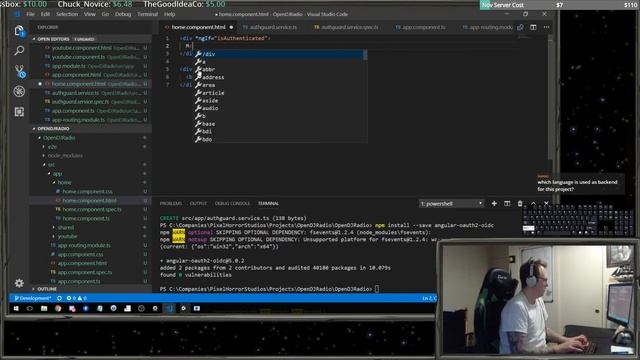Screen dimensions: 640x360
Task: Click the open changes icon in editor toolbar
Action: tap(520, 27)
